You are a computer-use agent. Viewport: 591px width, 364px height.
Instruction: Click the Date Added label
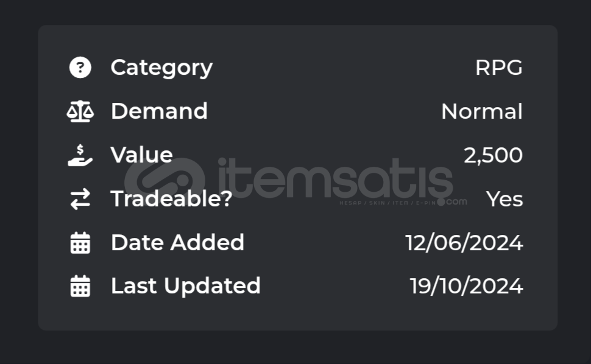pos(177,242)
